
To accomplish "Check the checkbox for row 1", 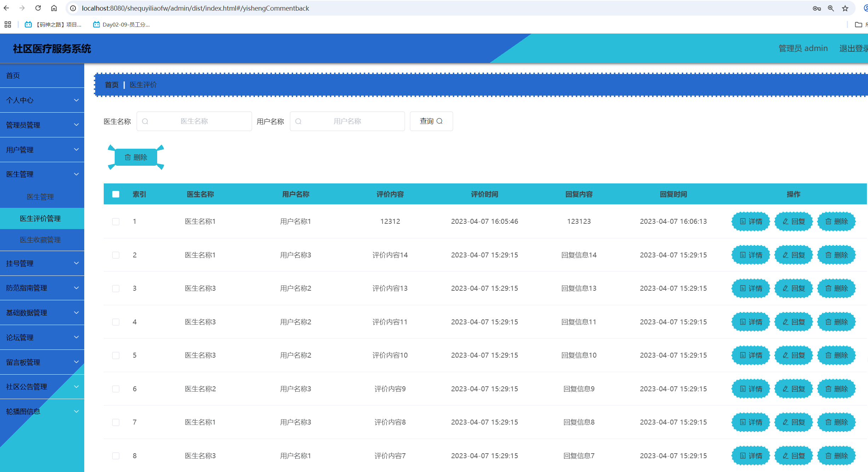I will (x=116, y=221).
